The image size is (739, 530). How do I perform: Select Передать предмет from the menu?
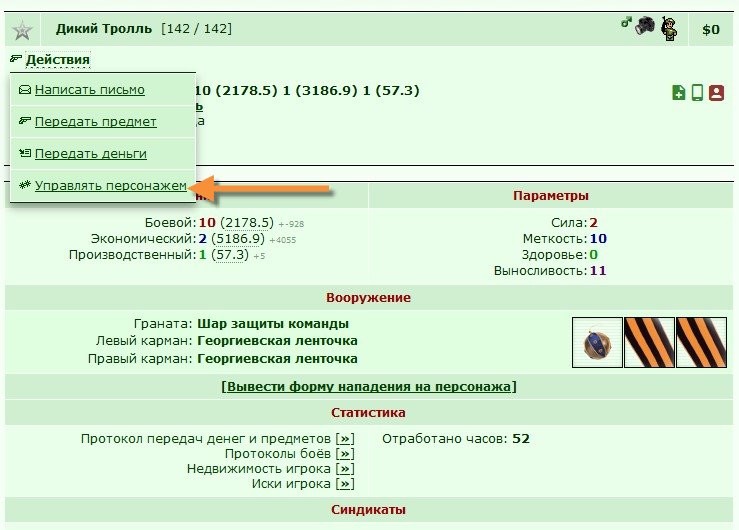96,122
